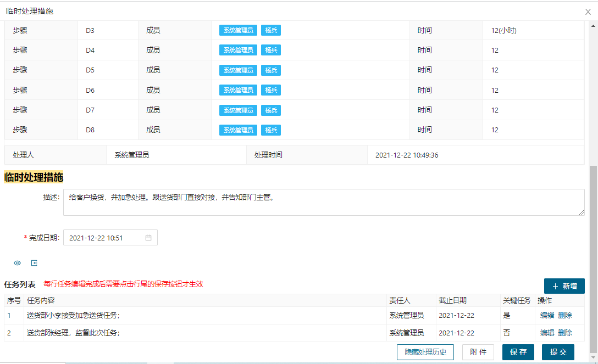This screenshot has width=598, height=364.
Task: Click 新增 to add a task
Action: pos(564,286)
